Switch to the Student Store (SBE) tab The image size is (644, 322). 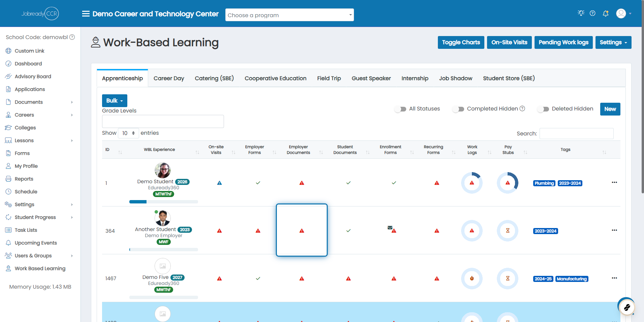coord(509,78)
